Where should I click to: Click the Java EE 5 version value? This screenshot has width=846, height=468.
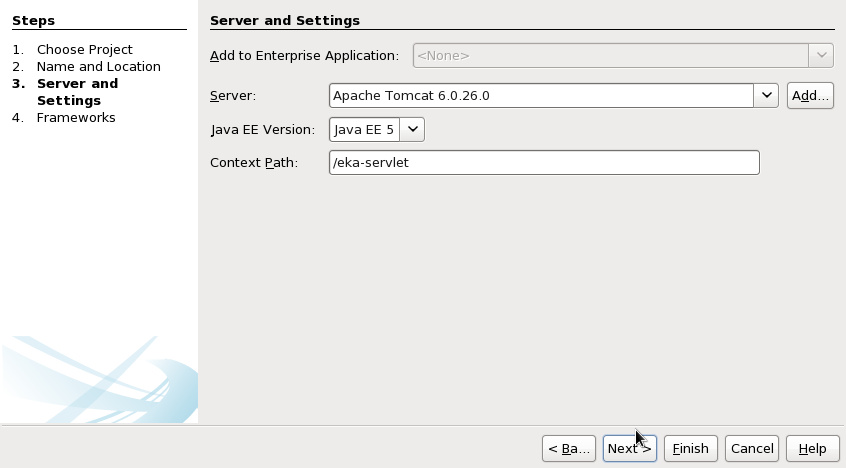(x=364, y=130)
